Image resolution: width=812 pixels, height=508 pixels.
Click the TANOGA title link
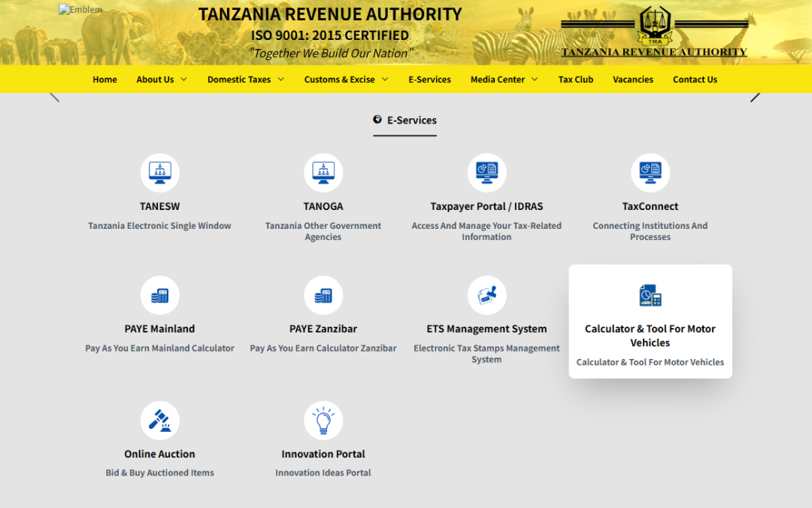pyautogui.click(x=323, y=206)
